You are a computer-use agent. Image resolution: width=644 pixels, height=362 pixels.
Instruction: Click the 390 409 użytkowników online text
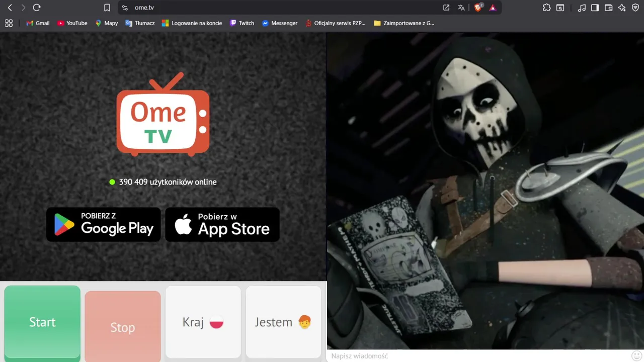pos(168,182)
